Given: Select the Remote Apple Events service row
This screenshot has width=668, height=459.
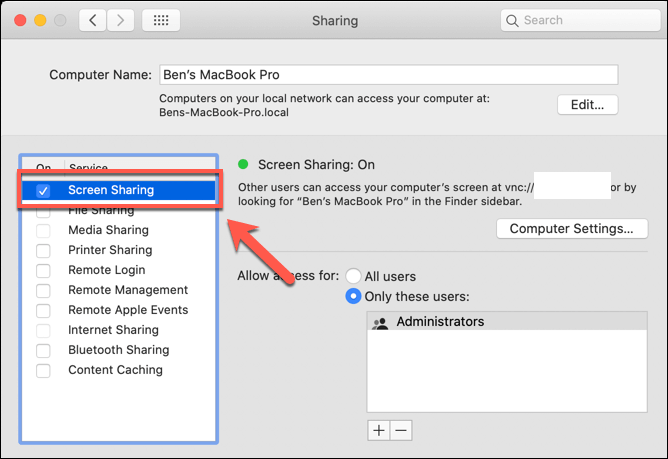Looking at the screenshot, I should 119,310.
